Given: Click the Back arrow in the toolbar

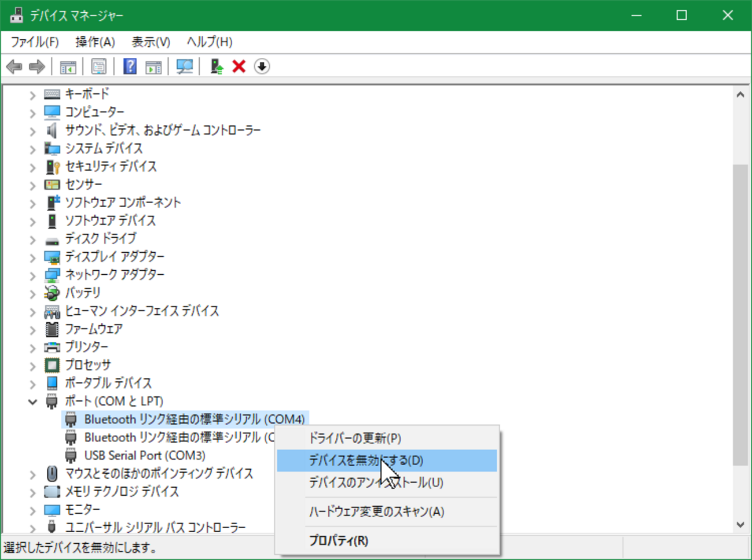Looking at the screenshot, I should click(14, 67).
